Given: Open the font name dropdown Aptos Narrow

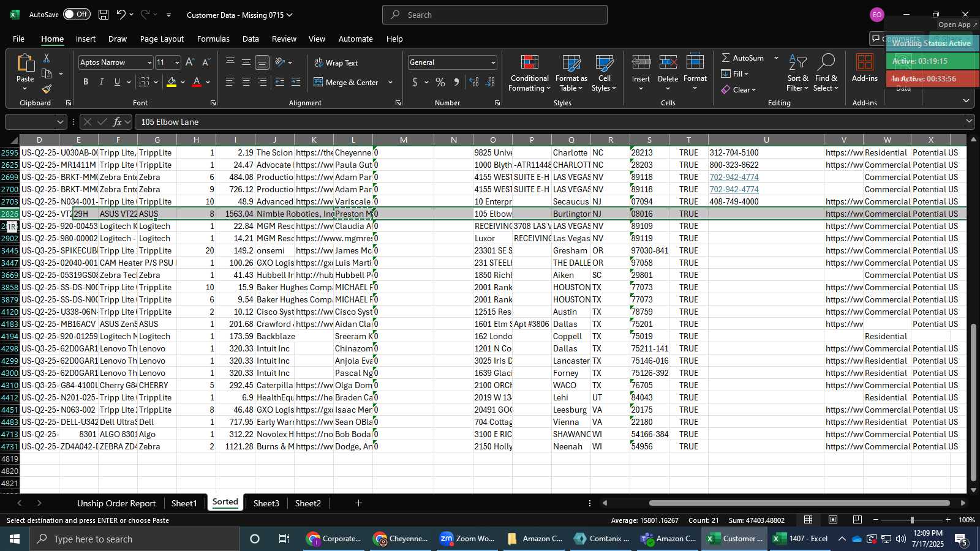Looking at the screenshot, I should 149,62.
